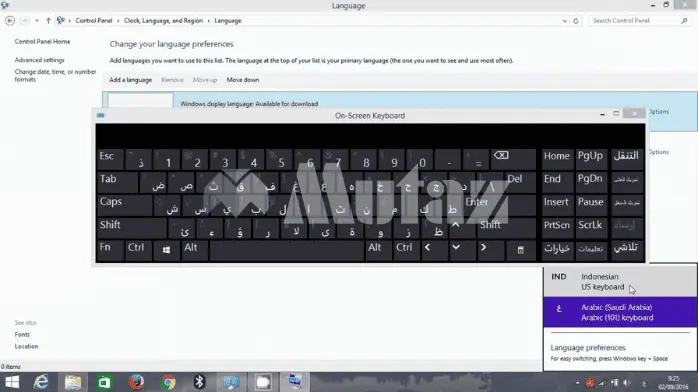Open the address bar history dropdown

click(x=564, y=21)
